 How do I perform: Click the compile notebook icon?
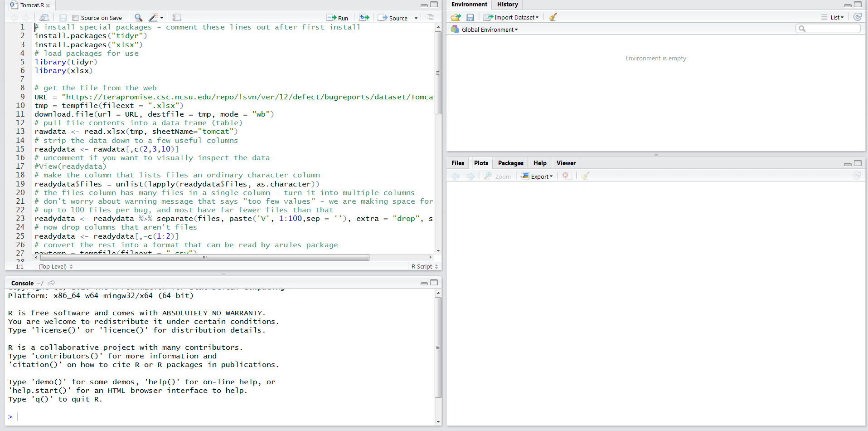[177, 18]
